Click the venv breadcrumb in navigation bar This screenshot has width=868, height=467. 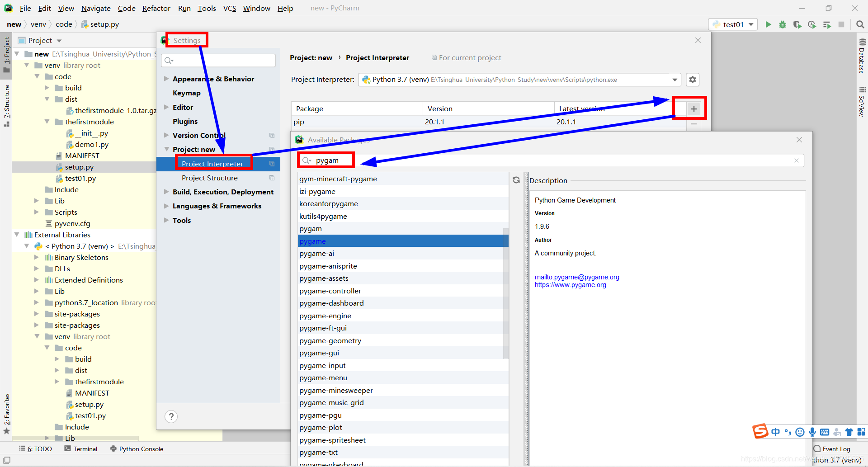tap(38, 24)
